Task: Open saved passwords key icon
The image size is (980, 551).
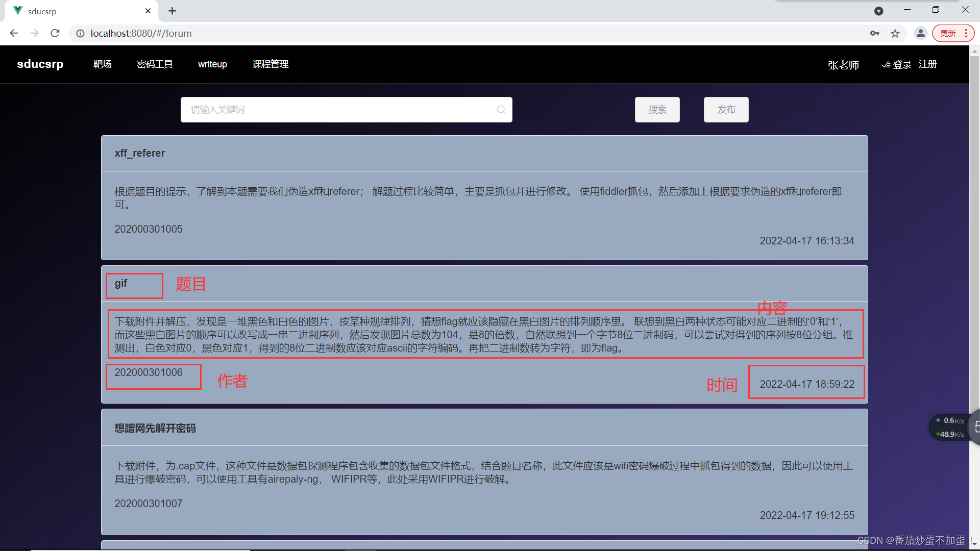Action: pos(875,33)
